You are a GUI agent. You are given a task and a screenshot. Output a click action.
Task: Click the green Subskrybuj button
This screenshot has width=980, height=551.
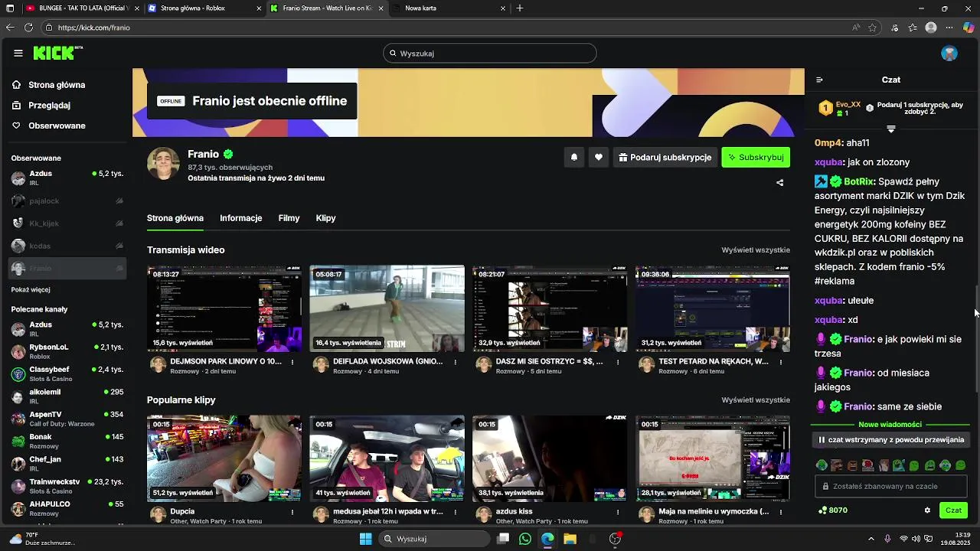756,157
